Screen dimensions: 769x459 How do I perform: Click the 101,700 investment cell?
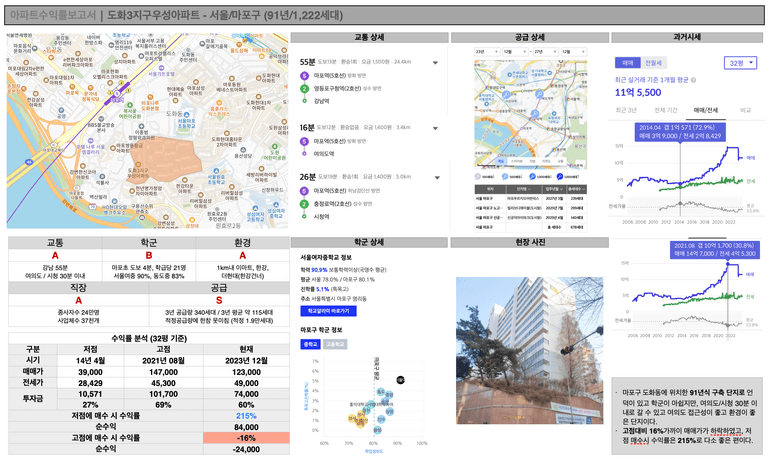[163, 394]
